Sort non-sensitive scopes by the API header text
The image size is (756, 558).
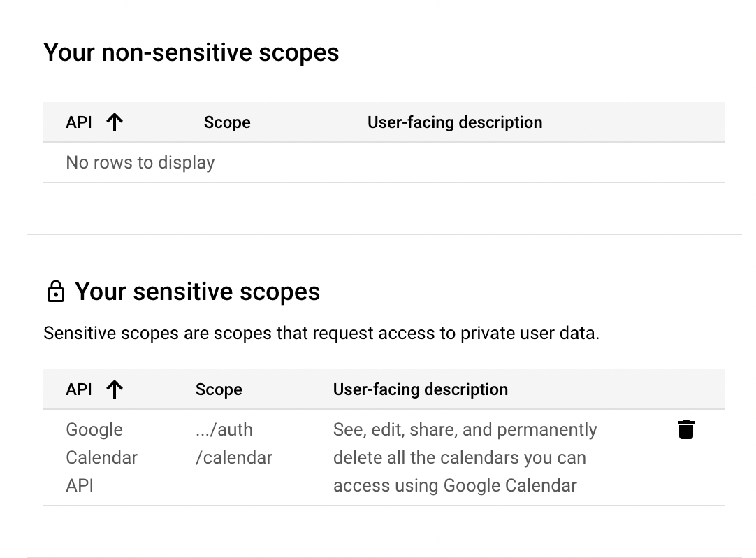click(x=78, y=122)
